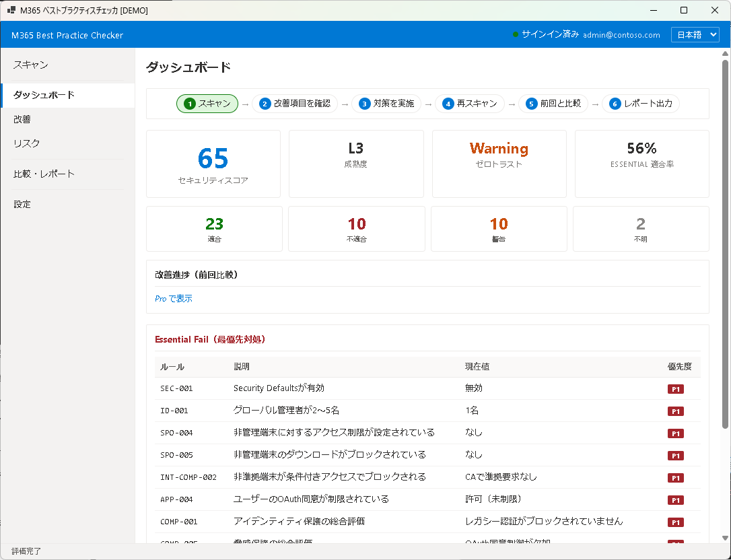The width and height of the screenshot is (731, 560).
Task: Click the step 5 前回と比較 badge
Action: 553,104
